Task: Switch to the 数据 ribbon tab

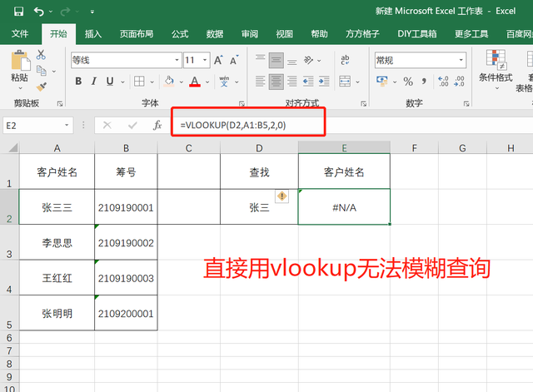Action: pyautogui.click(x=215, y=33)
